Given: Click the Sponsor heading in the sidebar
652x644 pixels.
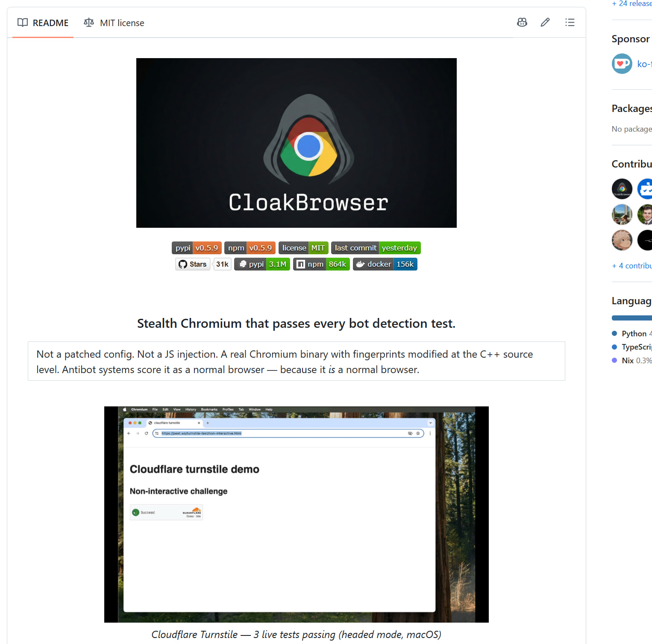Looking at the screenshot, I should pyautogui.click(x=631, y=39).
